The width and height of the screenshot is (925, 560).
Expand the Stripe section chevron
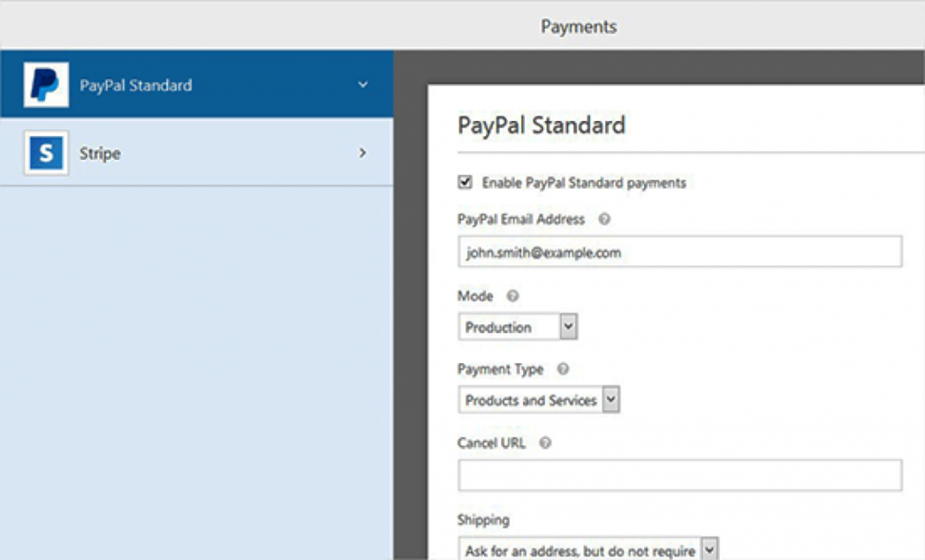point(363,153)
